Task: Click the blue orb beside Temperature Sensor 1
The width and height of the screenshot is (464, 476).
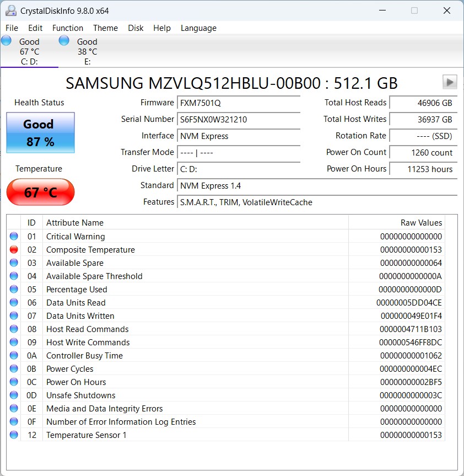Action: pyautogui.click(x=14, y=435)
